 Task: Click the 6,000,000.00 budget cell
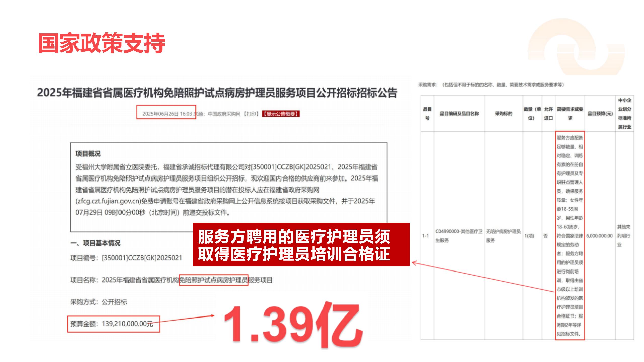point(599,236)
